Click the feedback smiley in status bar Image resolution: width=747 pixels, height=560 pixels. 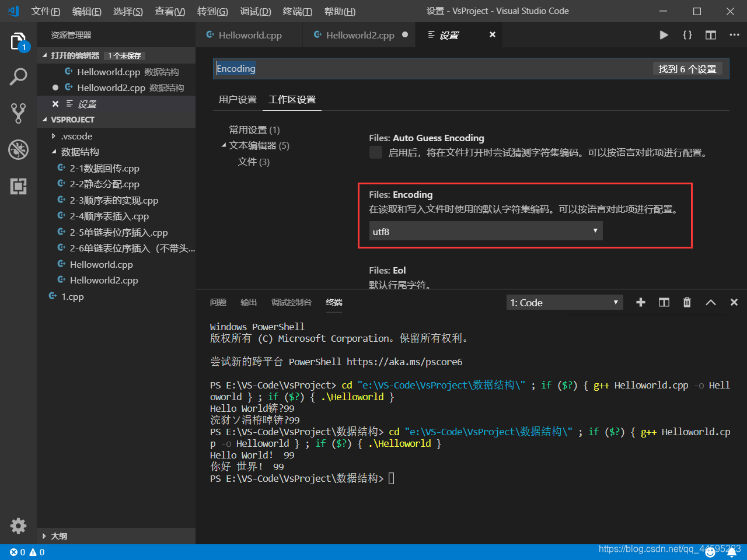tap(710, 552)
